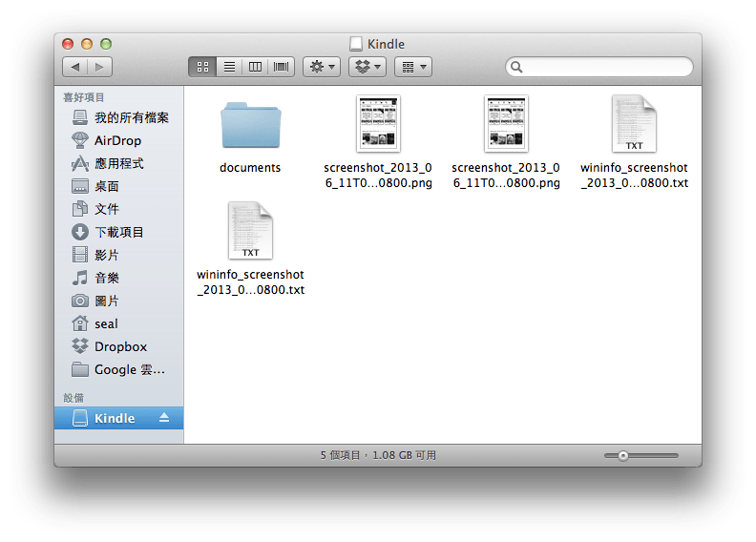
Task: Eject the Kindle device
Action: pyautogui.click(x=164, y=418)
